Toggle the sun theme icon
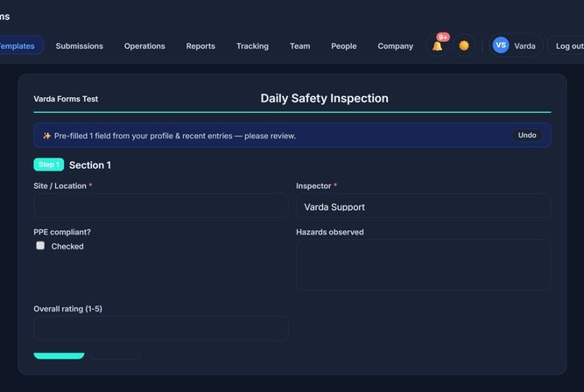Viewport: 584px width, 392px height. pos(464,45)
